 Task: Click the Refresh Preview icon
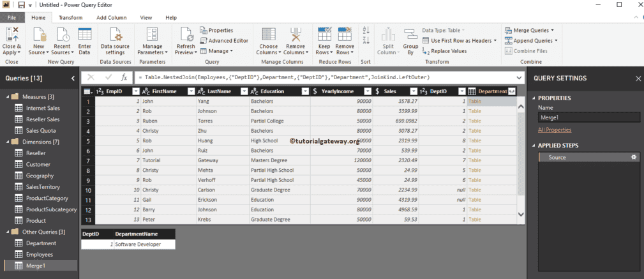(x=187, y=34)
